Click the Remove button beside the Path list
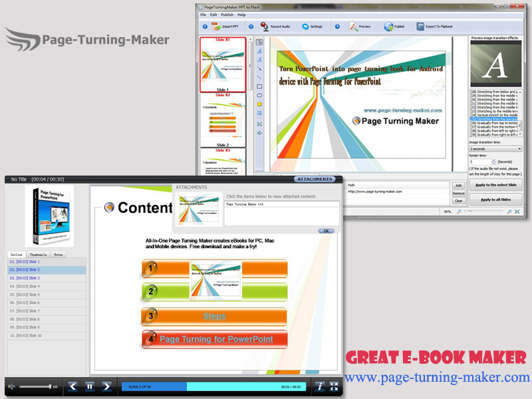The height and width of the screenshot is (399, 532). coord(458,193)
